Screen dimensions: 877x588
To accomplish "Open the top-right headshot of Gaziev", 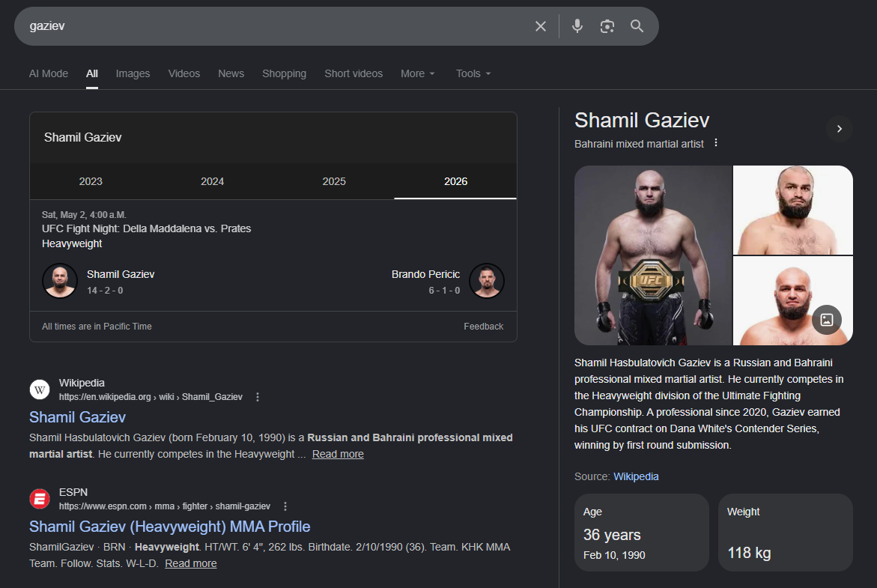I will [793, 210].
